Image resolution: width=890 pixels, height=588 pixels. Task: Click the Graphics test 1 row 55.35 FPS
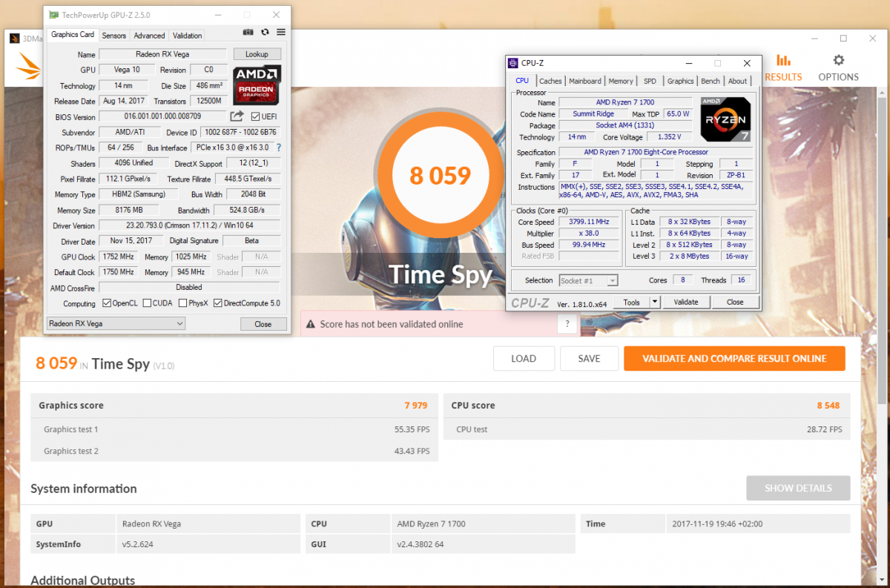(234, 429)
